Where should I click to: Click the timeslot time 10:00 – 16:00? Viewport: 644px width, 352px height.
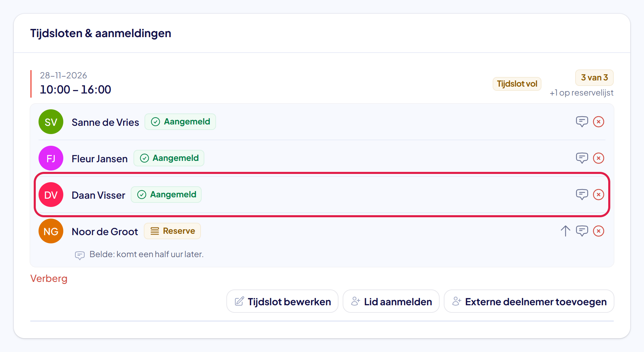tap(75, 90)
